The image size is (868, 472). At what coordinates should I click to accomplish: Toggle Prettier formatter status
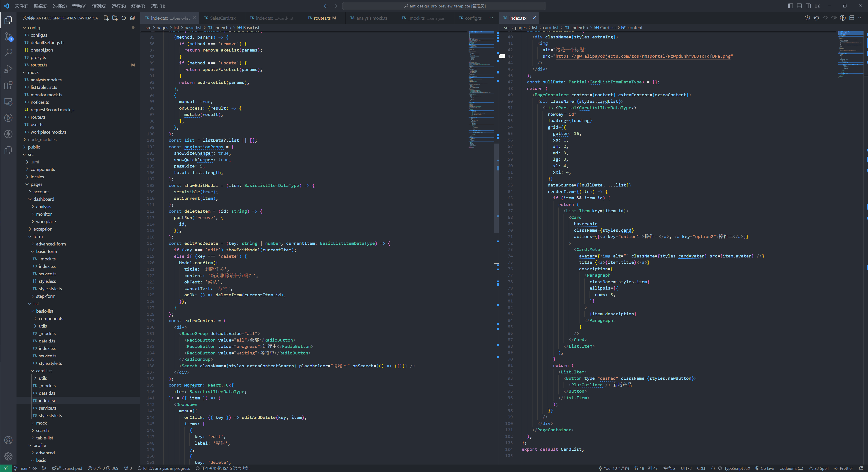click(843, 468)
